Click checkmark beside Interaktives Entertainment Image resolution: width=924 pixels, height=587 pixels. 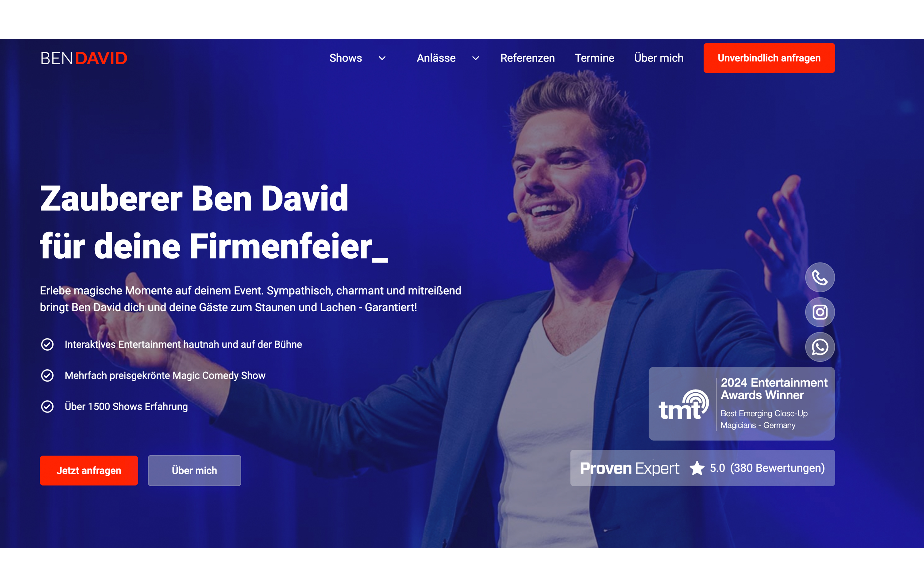click(47, 344)
